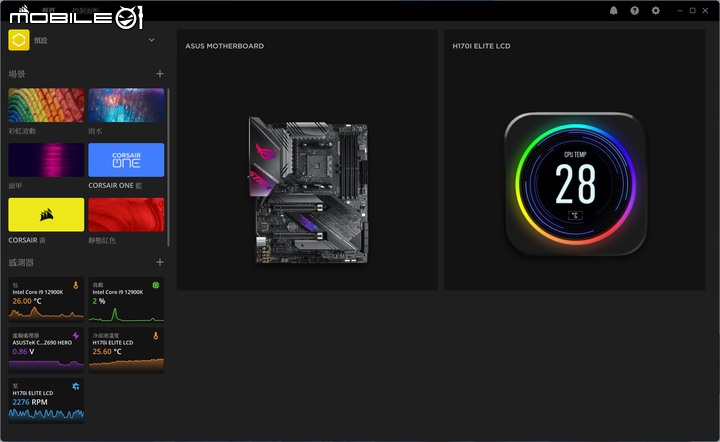Open iCUE settings gear
This screenshot has height=442, width=720.
(x=656, y=11)
